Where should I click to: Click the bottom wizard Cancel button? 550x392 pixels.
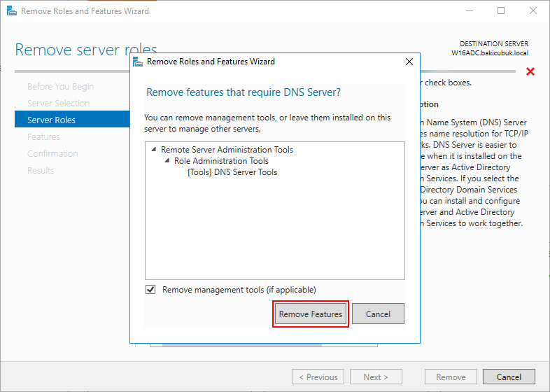tap(509, 377)
